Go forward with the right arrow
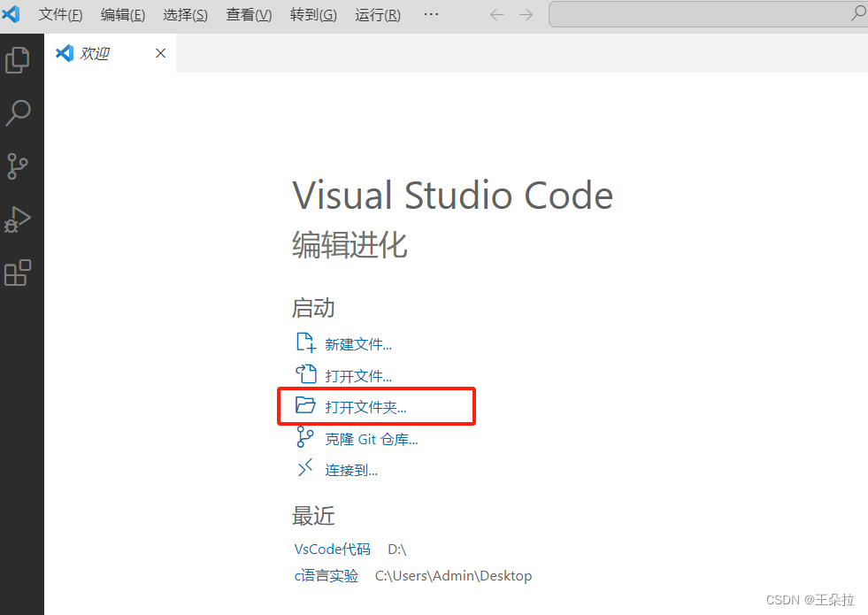Screen dimensions: 868x615 point(526,15)
